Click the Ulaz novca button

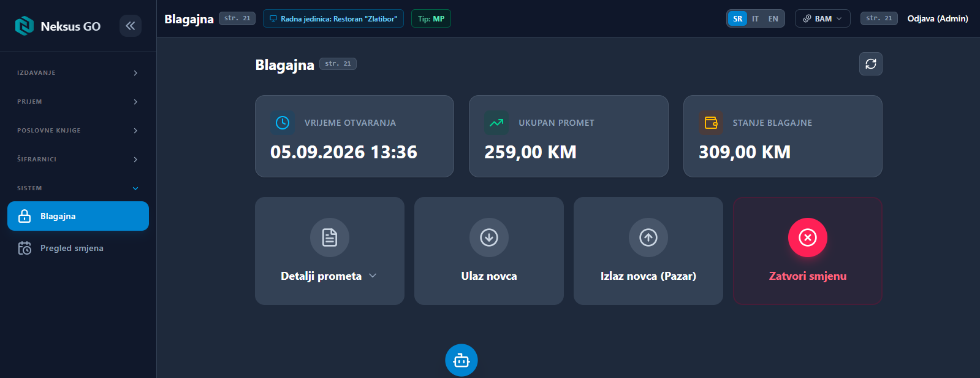click(x=489, y=251)
